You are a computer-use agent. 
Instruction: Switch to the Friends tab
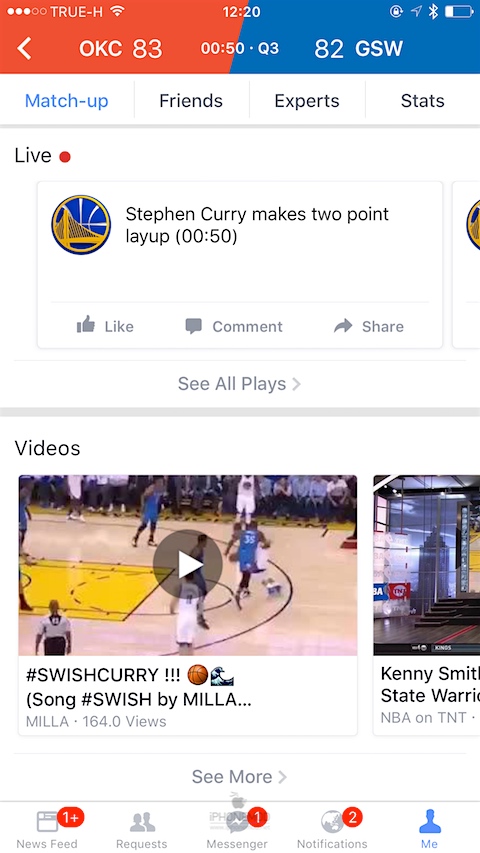click(191, 101)
